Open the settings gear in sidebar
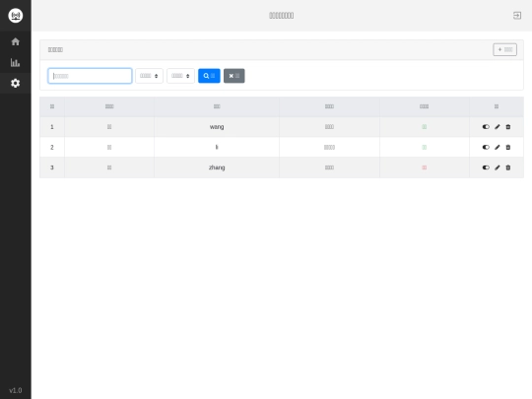Image resolution: width=532 pixels, height=399 pixels. point(15,83)
